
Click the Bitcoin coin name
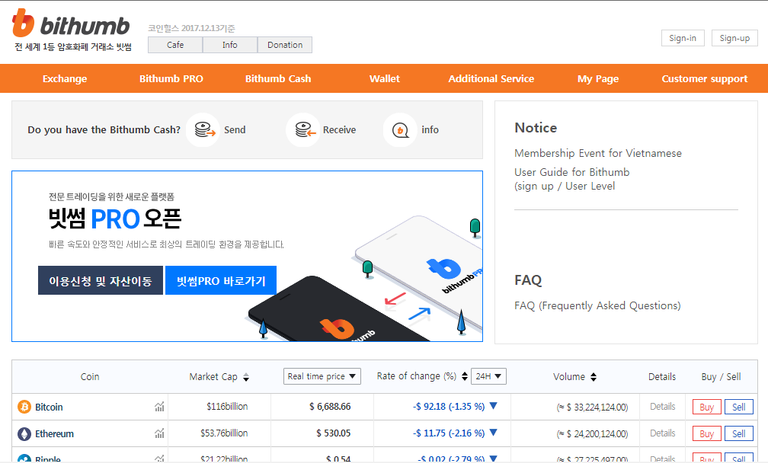coord(48,407)
